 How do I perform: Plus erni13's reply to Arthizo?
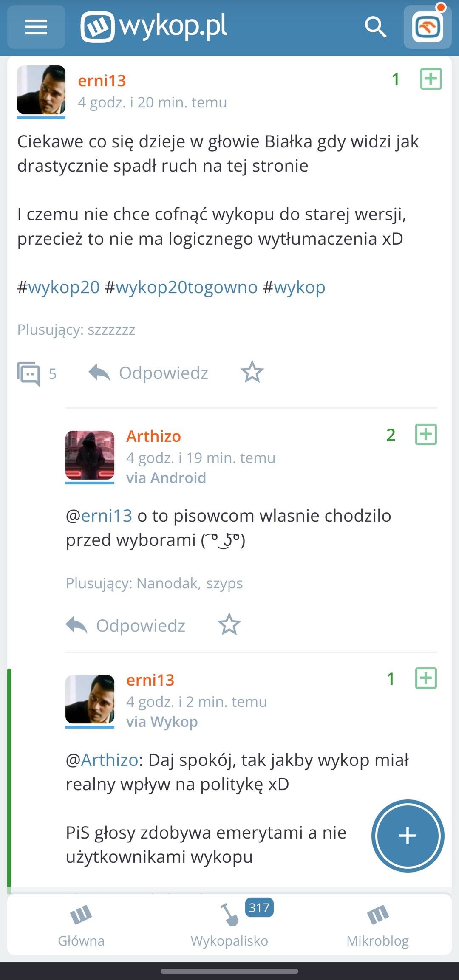pos(426,678)
